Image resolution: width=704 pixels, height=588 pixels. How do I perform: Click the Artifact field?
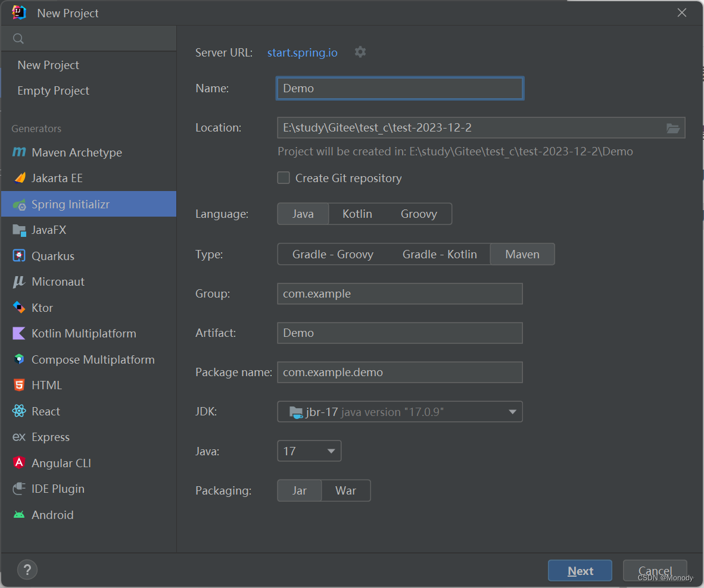[400, 333]
